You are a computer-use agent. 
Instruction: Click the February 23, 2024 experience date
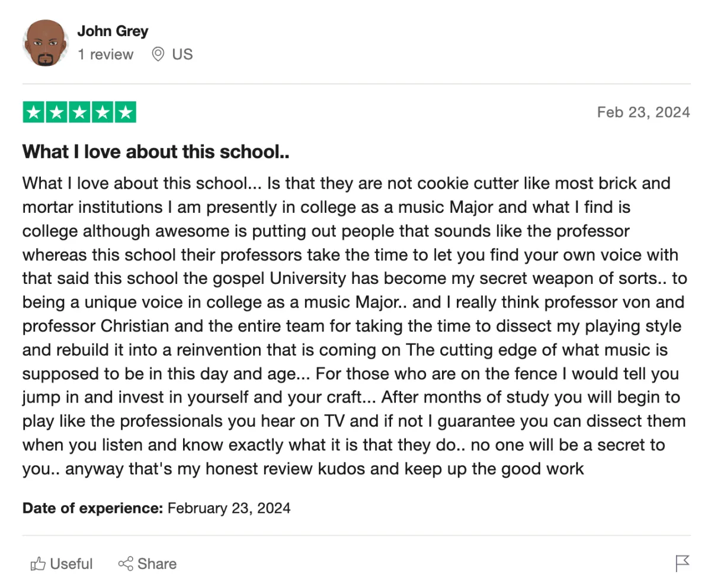tap(229, 508)
